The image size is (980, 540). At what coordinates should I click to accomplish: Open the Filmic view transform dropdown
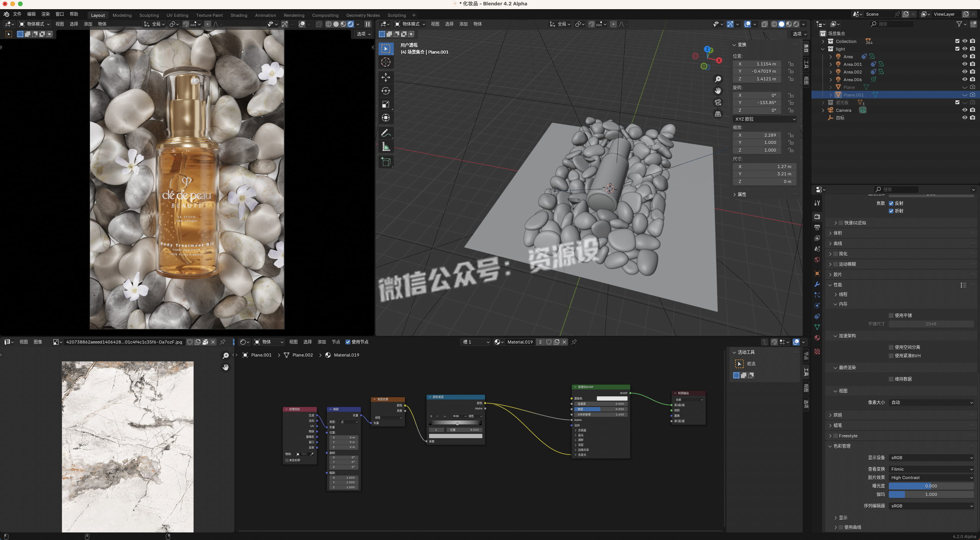931,469
